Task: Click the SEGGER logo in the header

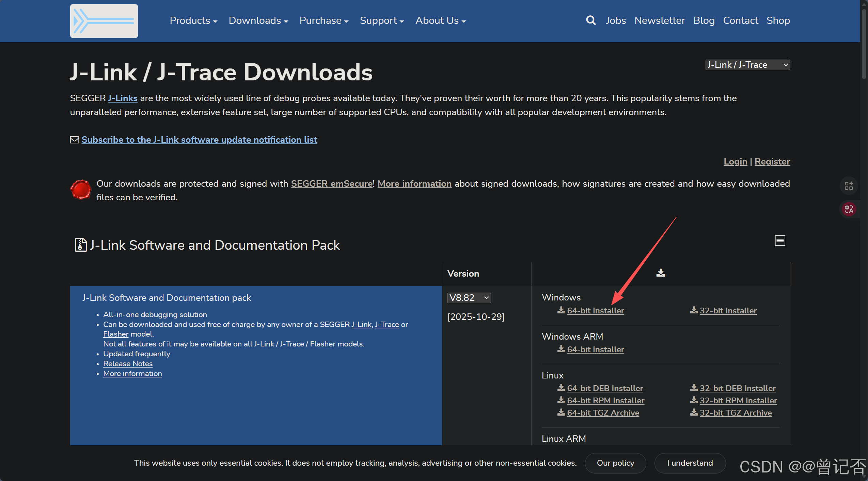Action: (x=104, y=21)
